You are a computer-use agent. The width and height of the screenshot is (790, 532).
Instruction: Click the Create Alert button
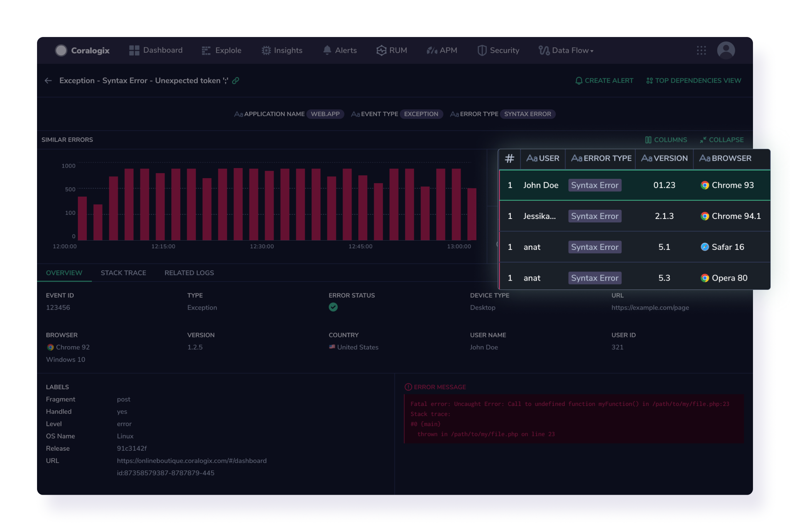[x=604, y=81]
